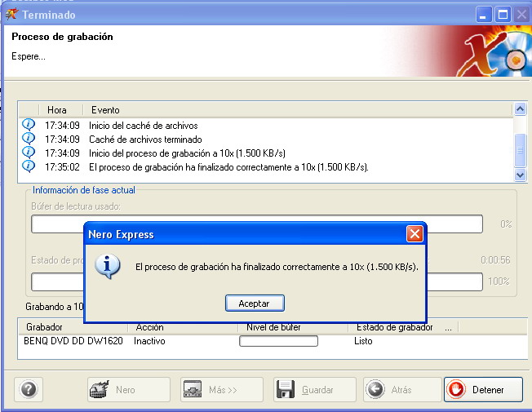This screenshot has width=532, height=412.
Task: Maximize the Terminado window
Action: (x=502, y=15)
